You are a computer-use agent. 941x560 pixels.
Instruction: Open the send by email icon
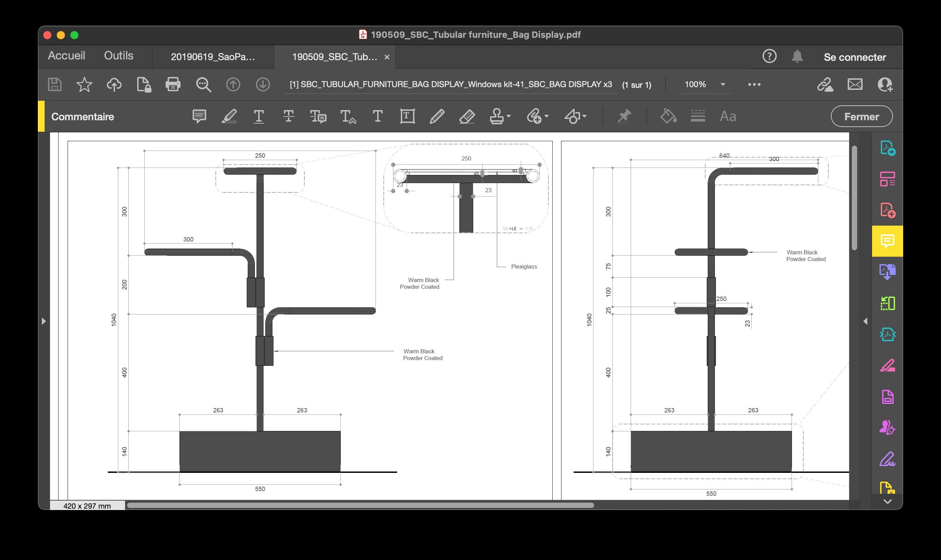click(855, 84)
